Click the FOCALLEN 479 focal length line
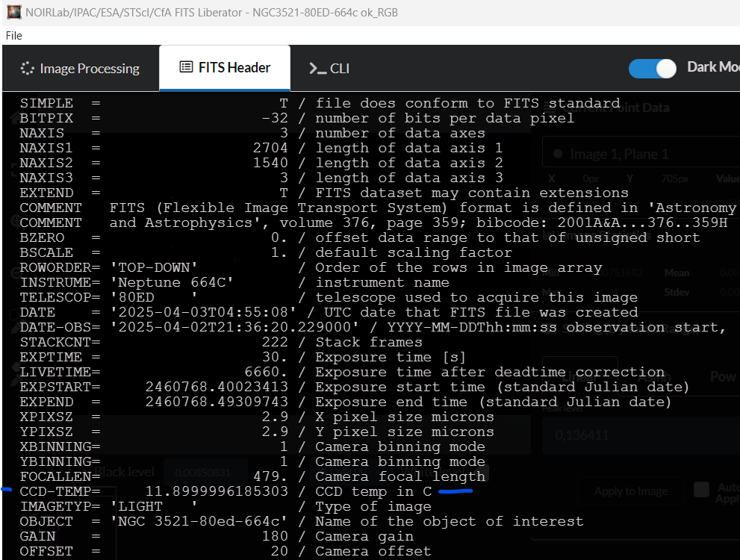The image size is (740, 560). tap(252, 476)
